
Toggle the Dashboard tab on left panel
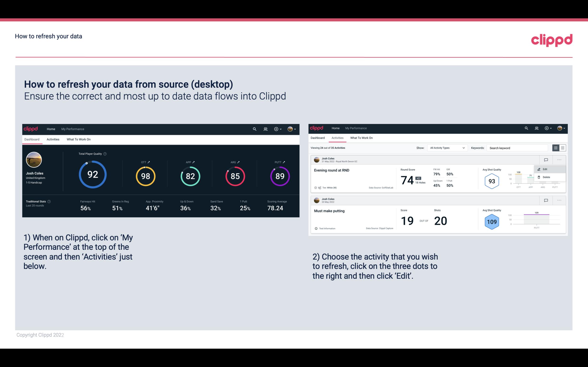tap(32, 139)
